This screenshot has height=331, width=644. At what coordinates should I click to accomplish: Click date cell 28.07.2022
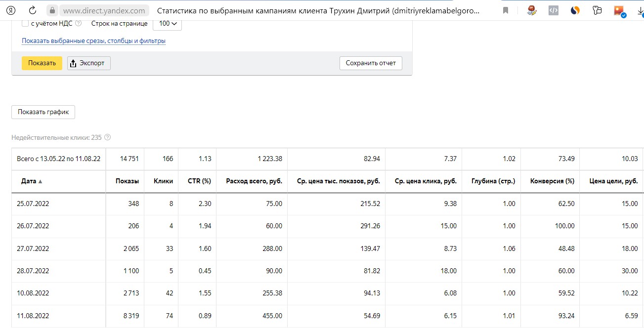pos(33,271)
